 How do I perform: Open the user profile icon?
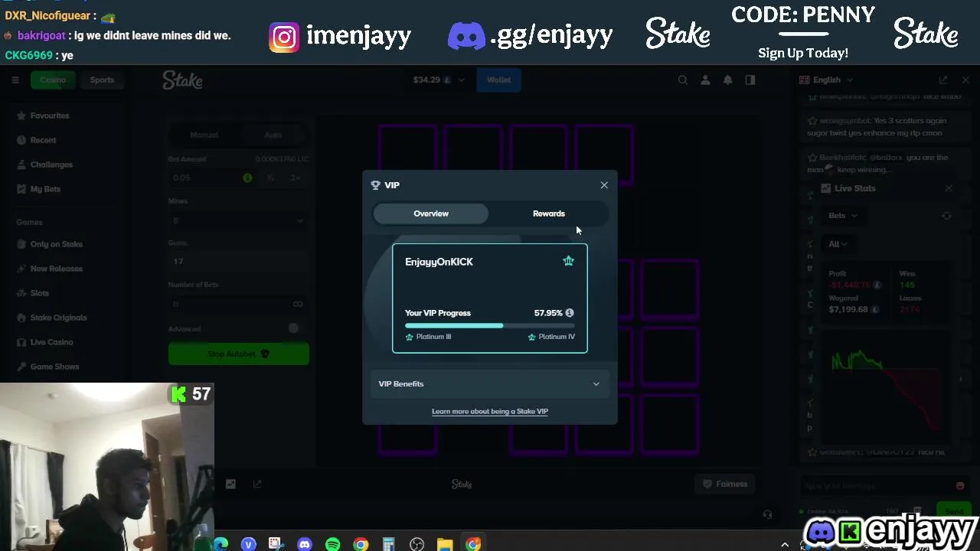point(705,80)
